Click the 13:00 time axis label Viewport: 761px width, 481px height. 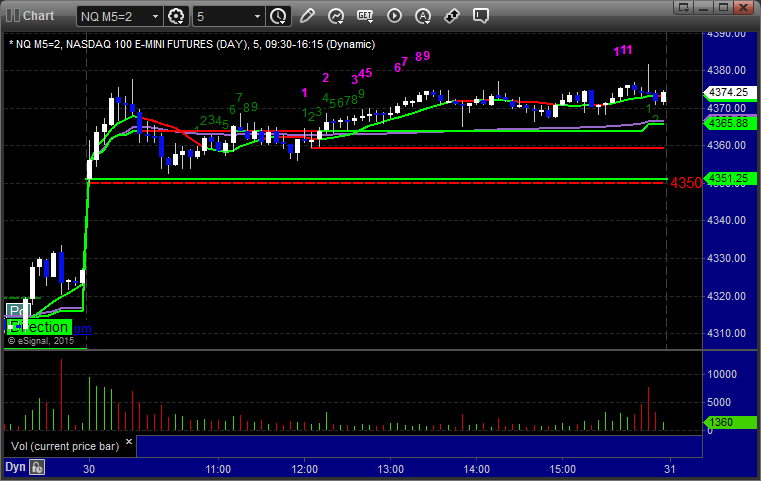(390, 469)
